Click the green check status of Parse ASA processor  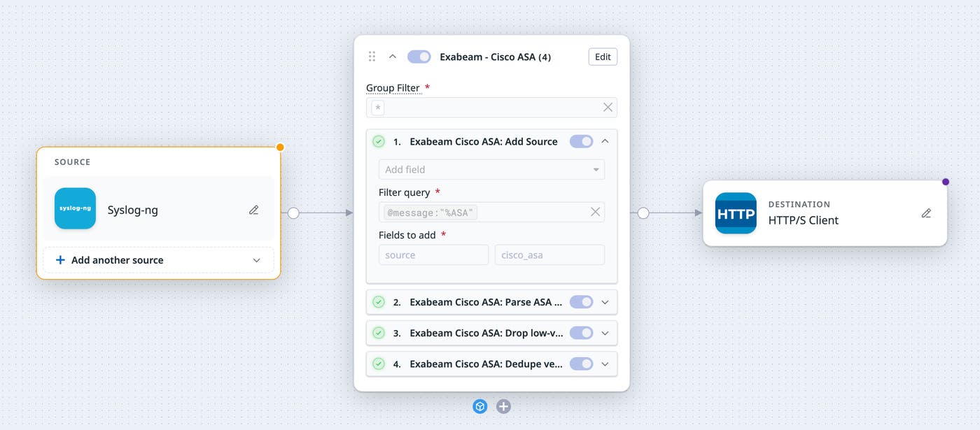pos(379,302)
